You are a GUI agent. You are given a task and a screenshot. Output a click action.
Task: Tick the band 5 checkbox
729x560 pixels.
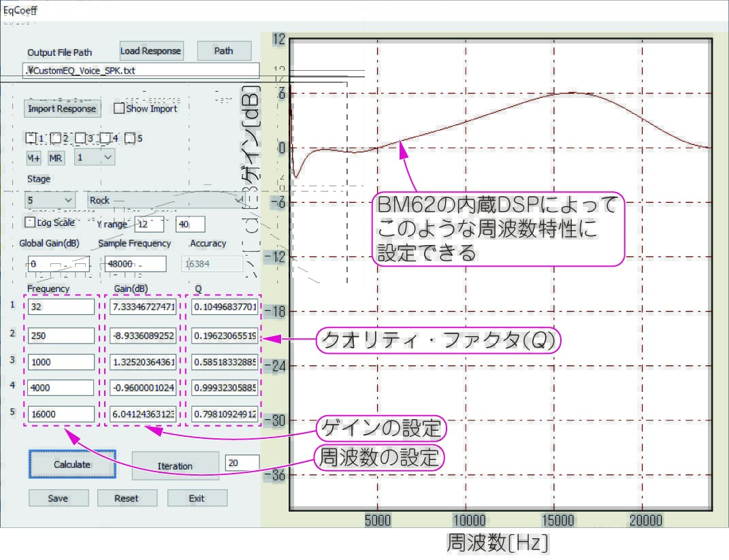(x=130, y=138)
